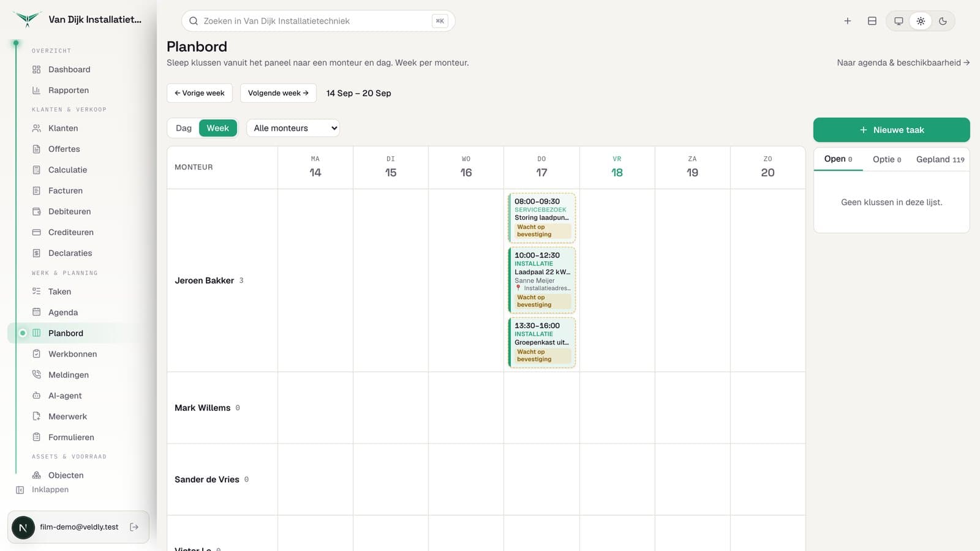Switch planbord to Dag view
Image resolution: width=980 pixels, height=551 pixels.
(x=184, y=129)
